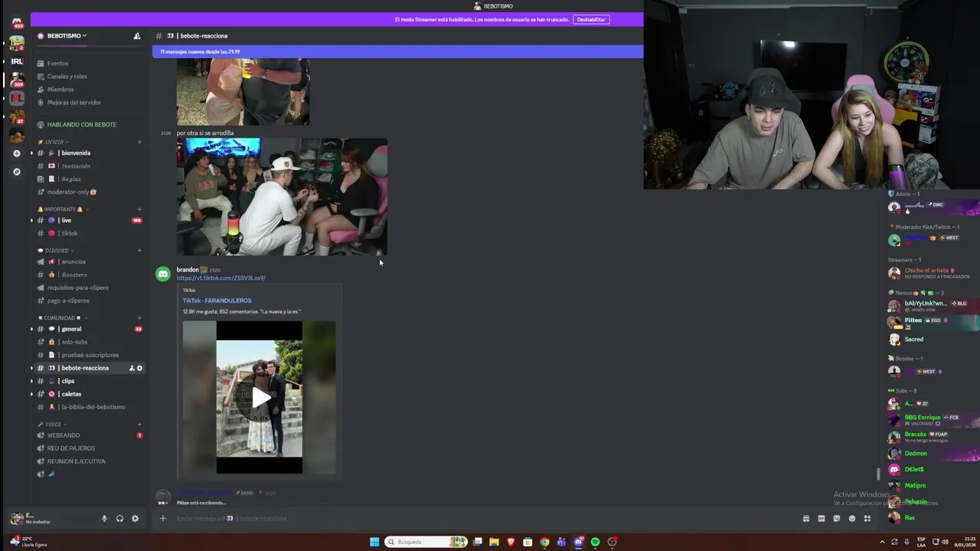The width and height of the screenshot is (980, 551).
Task: Open Discord user settings gear
Action: (135, 518)
